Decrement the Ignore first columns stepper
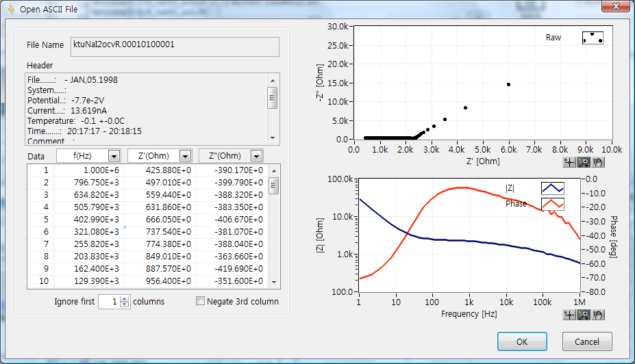Viewport: 635px width, 364px height. coord(124,304)
